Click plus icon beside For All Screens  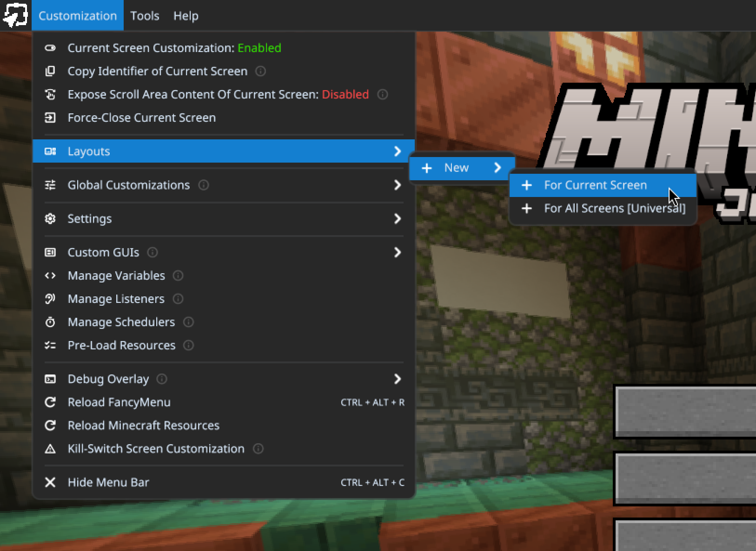pos(527,209)
